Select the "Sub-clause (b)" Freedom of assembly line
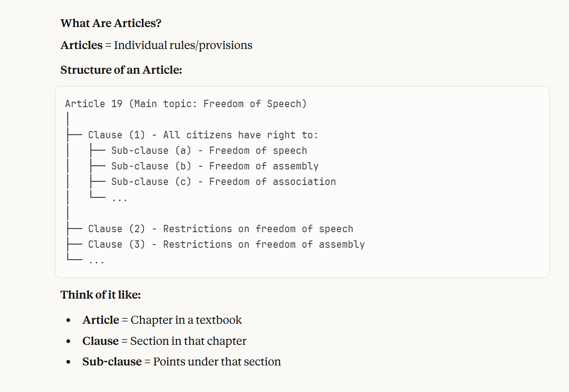The image size is (569, 392). (x=214, y=166)
